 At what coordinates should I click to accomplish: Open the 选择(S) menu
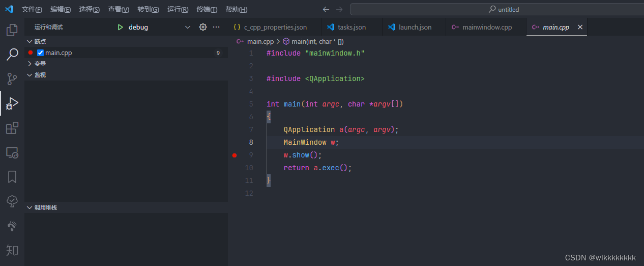pyautogui.click(x=90, y=10)
